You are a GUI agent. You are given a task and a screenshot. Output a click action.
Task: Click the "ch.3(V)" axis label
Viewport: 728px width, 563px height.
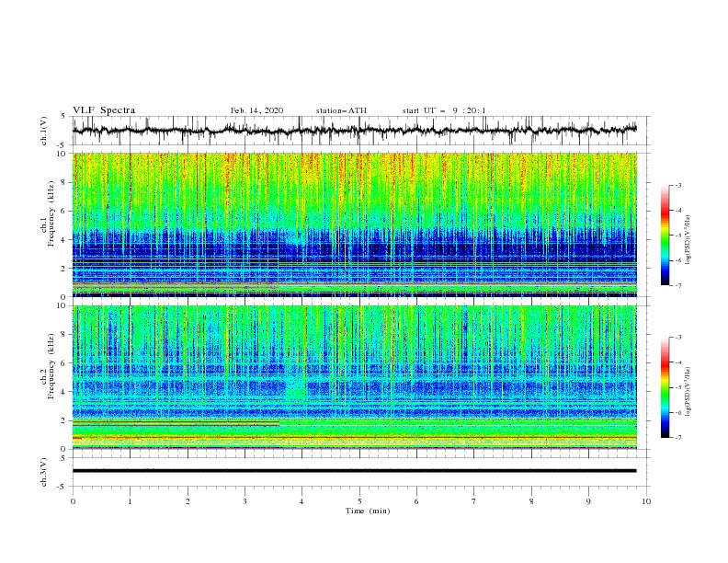click(44, 472)
